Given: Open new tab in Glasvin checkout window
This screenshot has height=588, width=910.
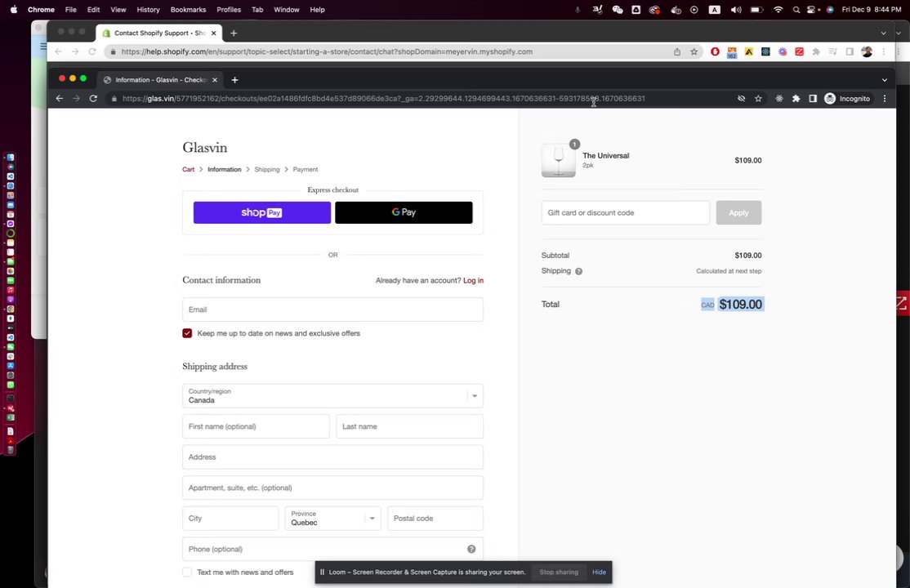Looking at the screenshot, I should tap(234, 80).
